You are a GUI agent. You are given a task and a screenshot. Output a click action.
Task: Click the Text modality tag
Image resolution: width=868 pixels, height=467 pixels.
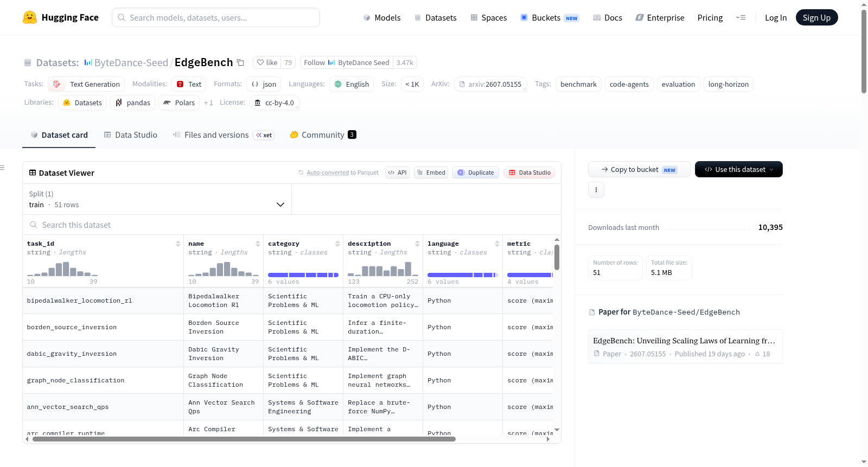coord(189,84)
